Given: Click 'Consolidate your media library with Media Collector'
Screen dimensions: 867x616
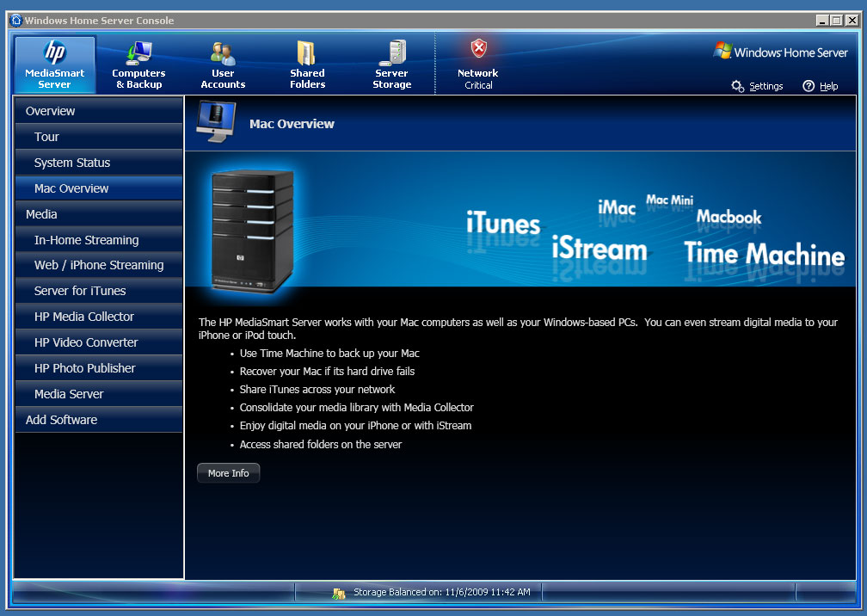Looking at the screenshot, I should (x=357, y=408).
